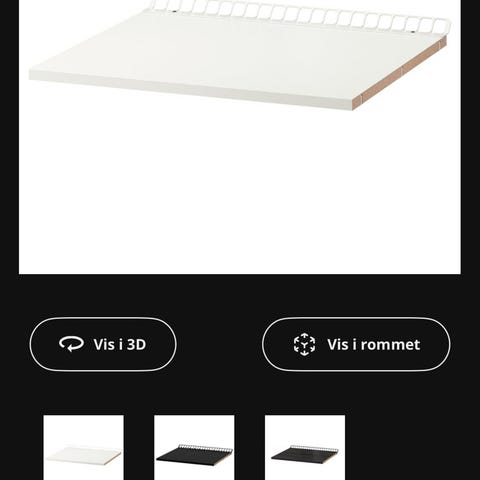This screenshot has width=480, height=480.
Task: Click the cube icon beside 'Vis i rommet'
Action: pos(304,344)
